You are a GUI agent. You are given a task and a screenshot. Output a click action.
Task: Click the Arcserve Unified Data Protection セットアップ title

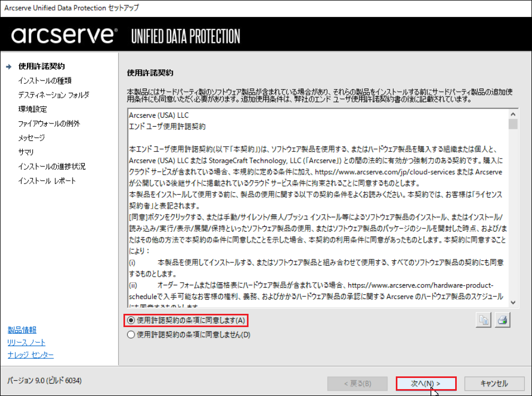pyautogui.click(x=72, y=8)
